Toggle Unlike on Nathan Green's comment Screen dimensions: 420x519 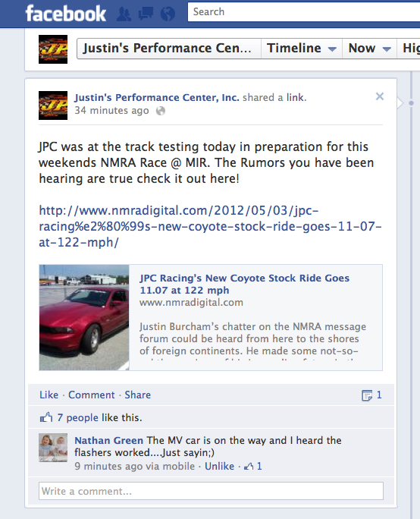click(219, 466)
